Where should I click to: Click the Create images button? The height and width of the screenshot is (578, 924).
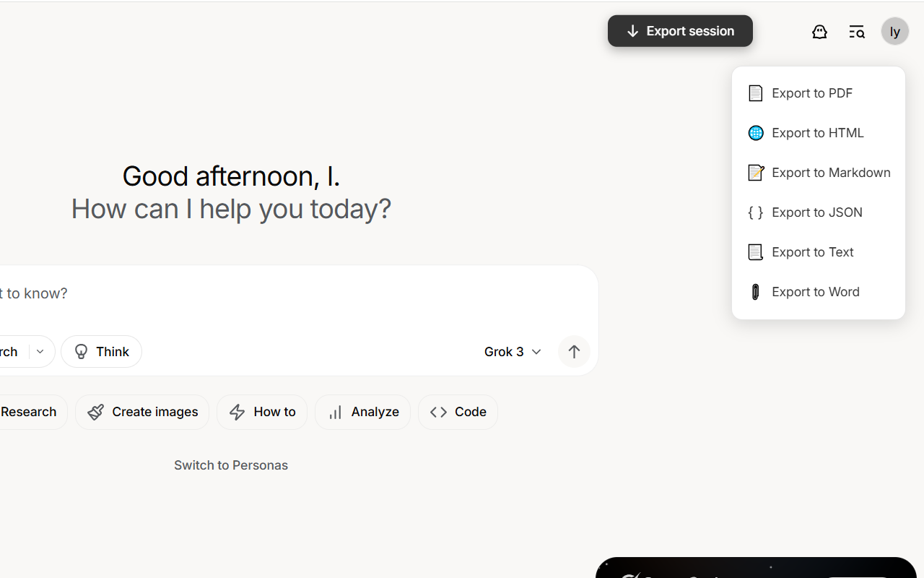pyautogui.click(x=142, y=412)
